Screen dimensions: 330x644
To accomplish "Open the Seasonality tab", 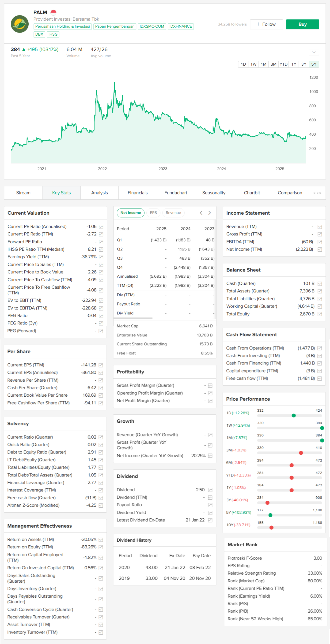I will 214,193.
